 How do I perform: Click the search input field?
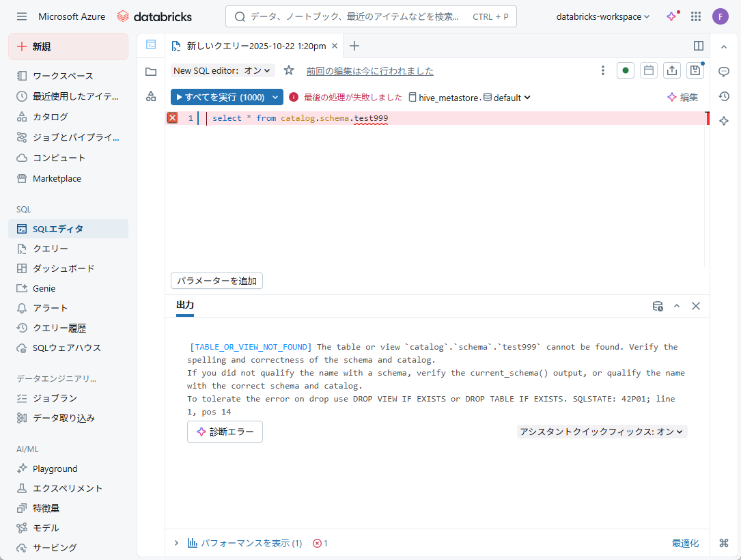click(x=355, y=16)
